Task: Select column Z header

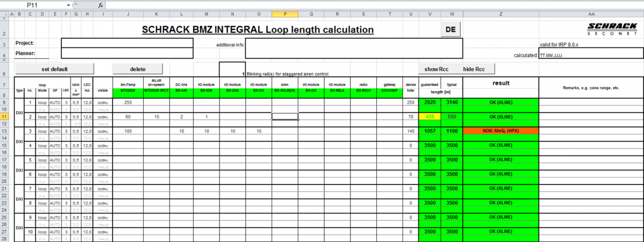Action: 500,14
